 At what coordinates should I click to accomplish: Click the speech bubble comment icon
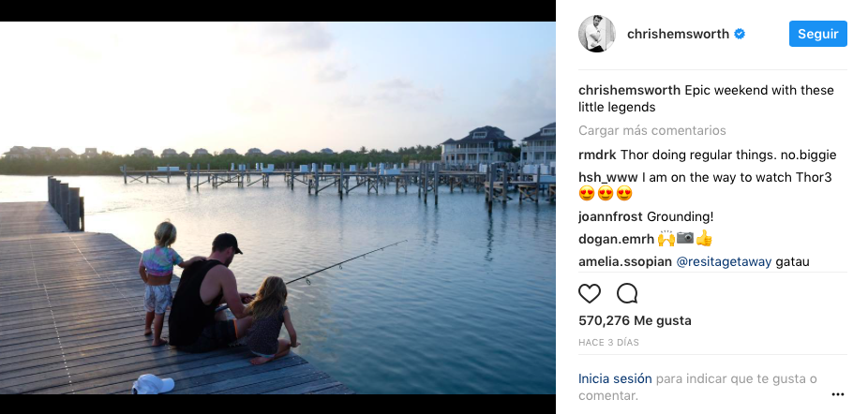point(627,293)
